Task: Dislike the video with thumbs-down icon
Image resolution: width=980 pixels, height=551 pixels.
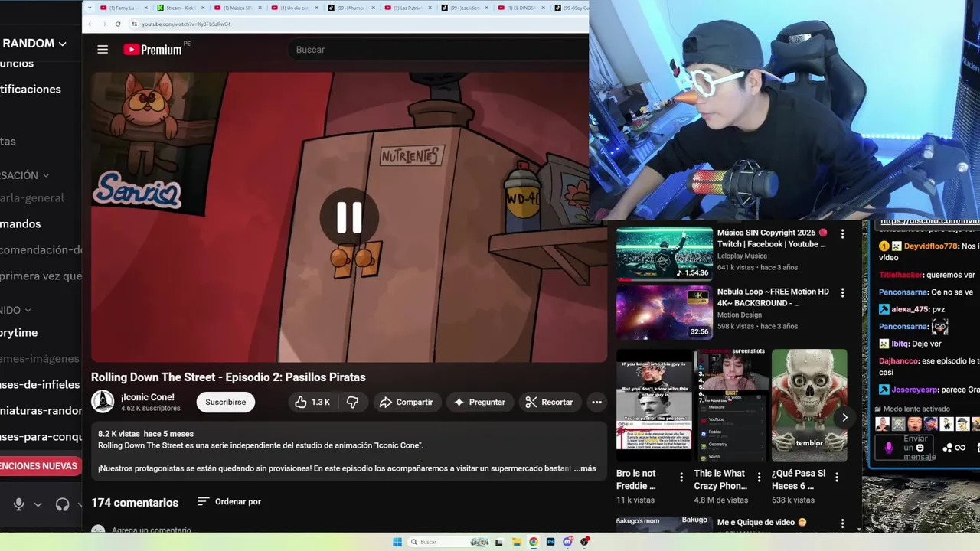Action: (353, 402)
